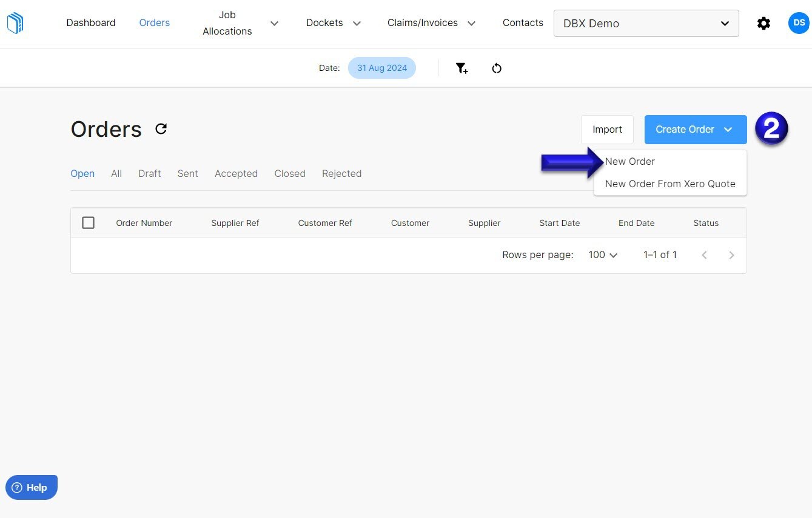This screenshot has width=812, height=518.
Task: Select New Order From Xero Quote
Action: click(x=669, y=184)
